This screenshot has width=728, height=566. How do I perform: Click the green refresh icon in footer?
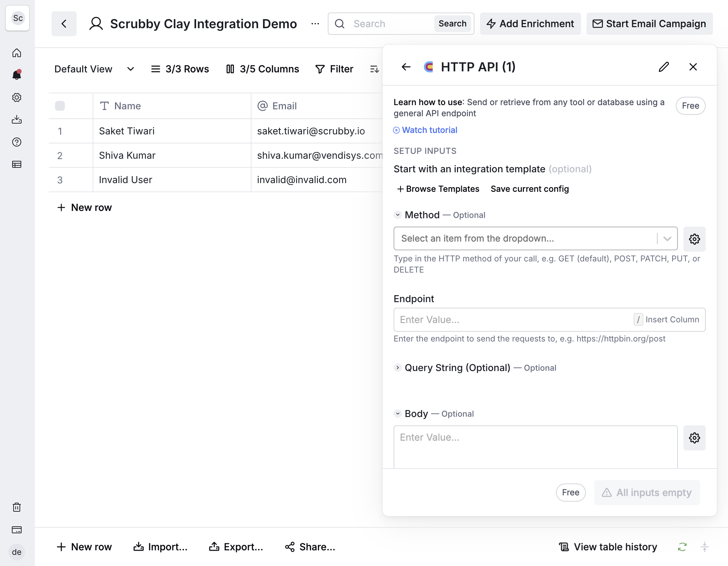682,547
